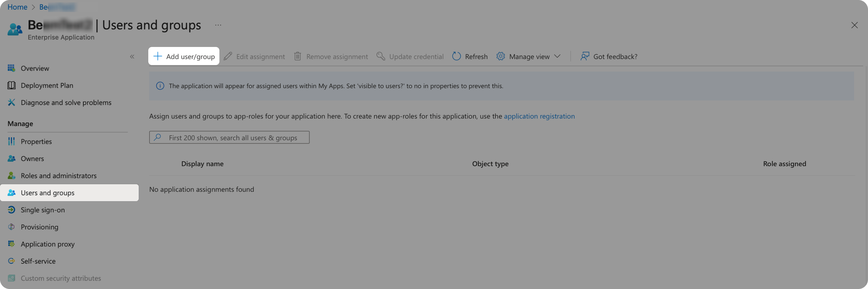Click the Owners people icon
868x289 pixels.
click(x=11, y=158)
